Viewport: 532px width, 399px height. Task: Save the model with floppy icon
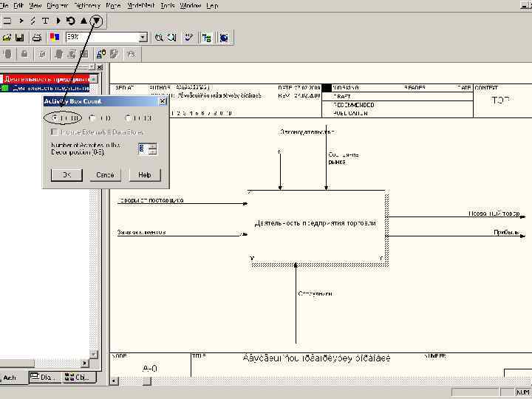20,38
